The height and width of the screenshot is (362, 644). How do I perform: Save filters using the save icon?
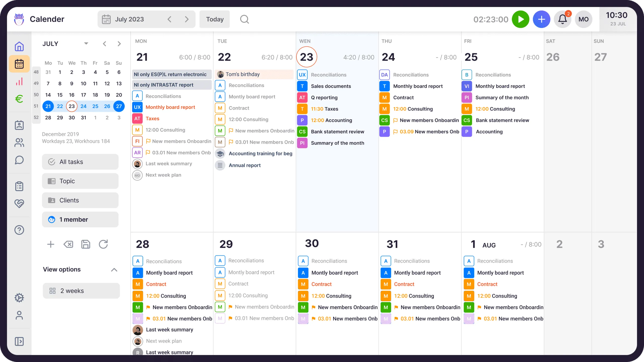pyautogui.click(x=86, y=244)
